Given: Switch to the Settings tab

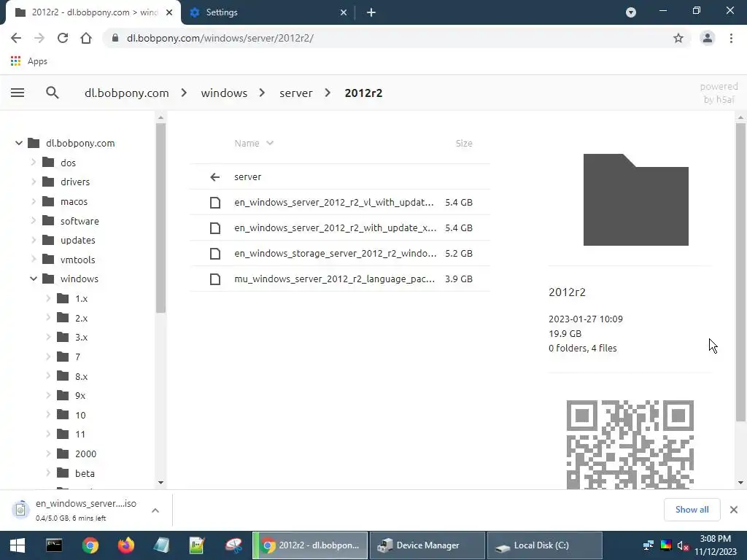Looking at the screenshot, I should point(269,12).
